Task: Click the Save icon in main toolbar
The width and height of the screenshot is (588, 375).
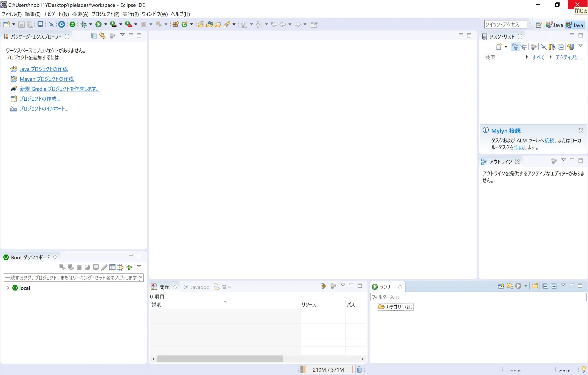Action: 22,24
